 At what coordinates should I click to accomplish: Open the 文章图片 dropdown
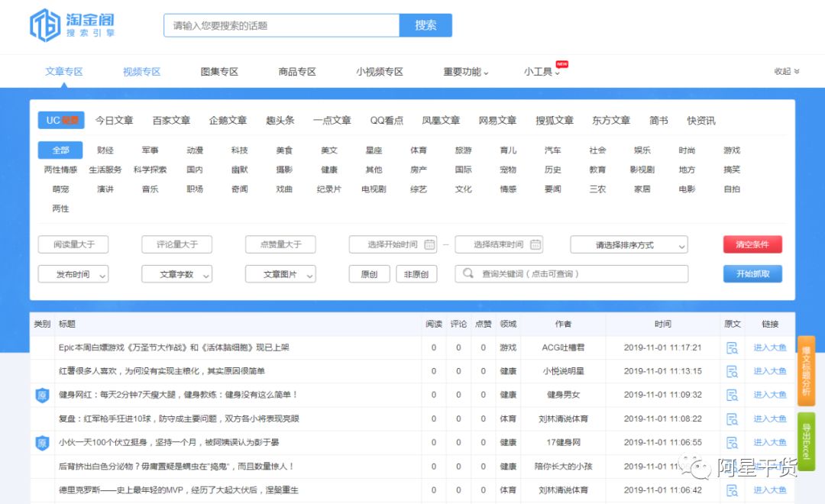pos(280,274)
